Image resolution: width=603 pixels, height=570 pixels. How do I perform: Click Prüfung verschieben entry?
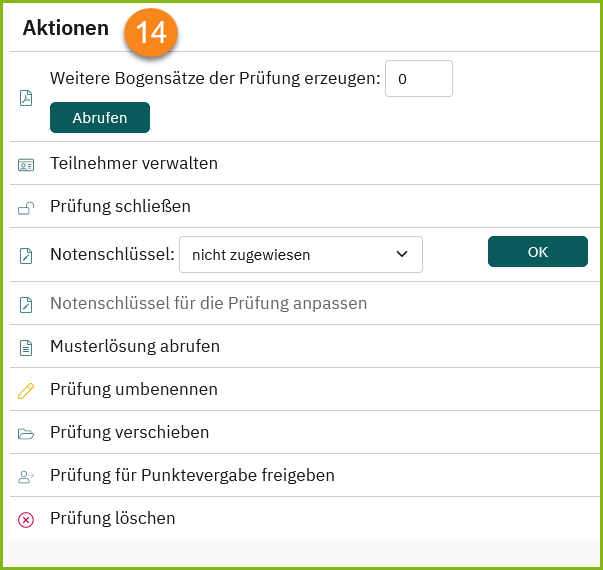[130, 432]
